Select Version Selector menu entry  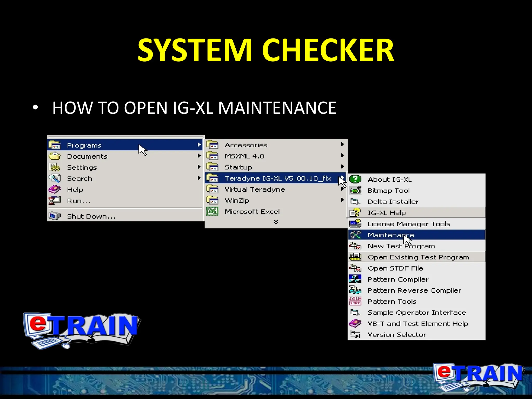tap(416, 335)
